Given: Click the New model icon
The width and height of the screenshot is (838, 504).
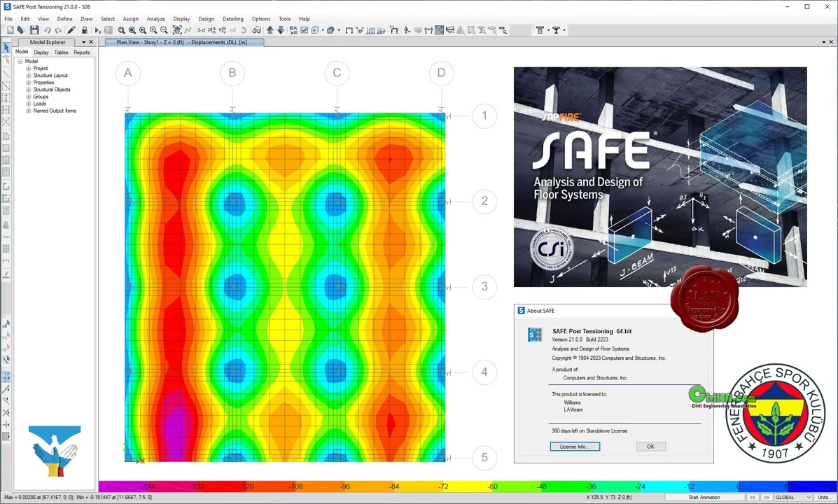Looking at the screenshot, I should pos(11,31).
